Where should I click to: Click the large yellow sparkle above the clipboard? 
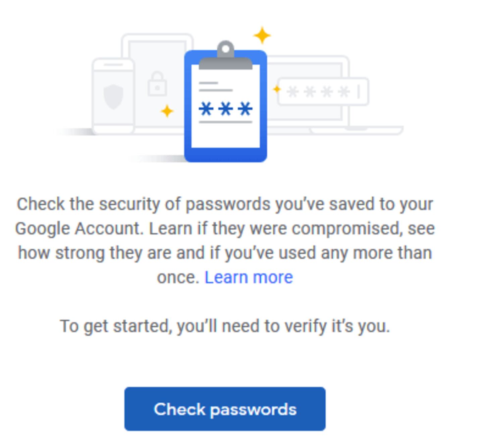pyautogui.click(x=262, y=35)
